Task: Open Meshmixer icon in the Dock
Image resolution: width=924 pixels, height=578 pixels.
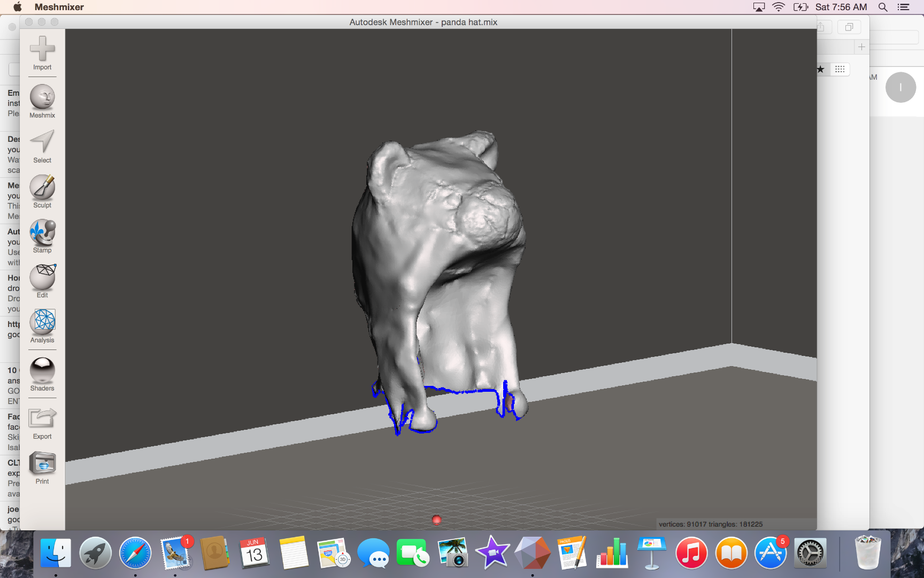Action: coord(532,553)
